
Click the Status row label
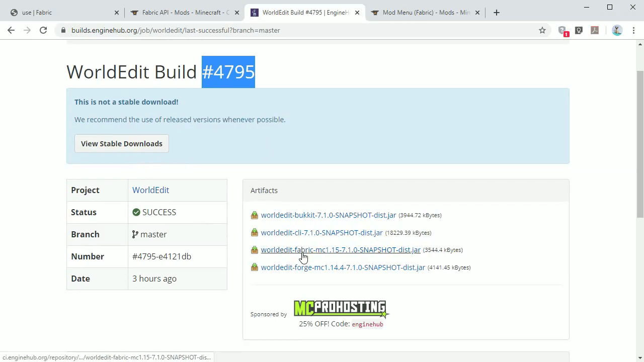coord(84,212)
